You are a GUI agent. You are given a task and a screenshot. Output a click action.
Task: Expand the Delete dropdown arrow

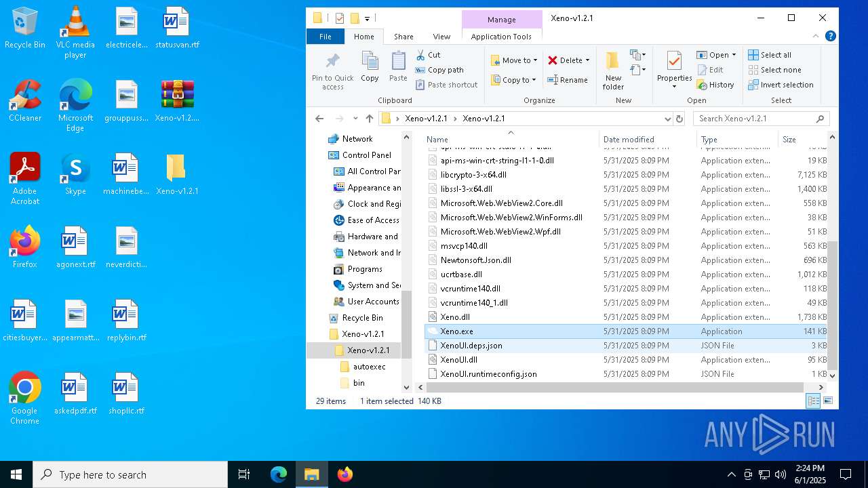pyautogui.click(x=587, y=60)
